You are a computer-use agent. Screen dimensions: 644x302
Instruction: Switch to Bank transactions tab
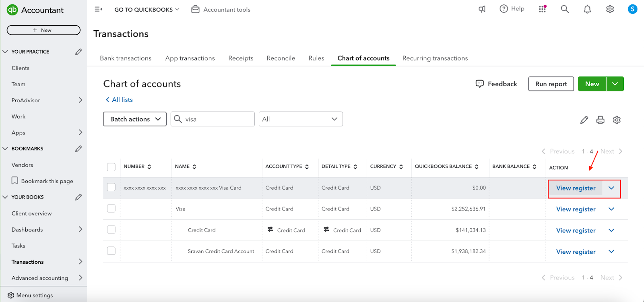pyautogui.click(x=126, y=58)
